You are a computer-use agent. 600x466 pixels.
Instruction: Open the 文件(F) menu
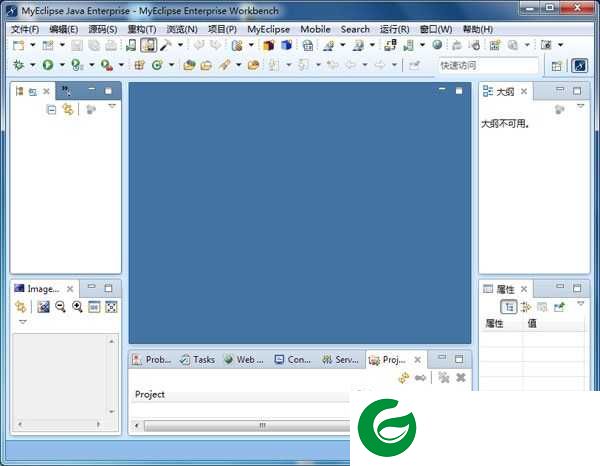[25, 29]
